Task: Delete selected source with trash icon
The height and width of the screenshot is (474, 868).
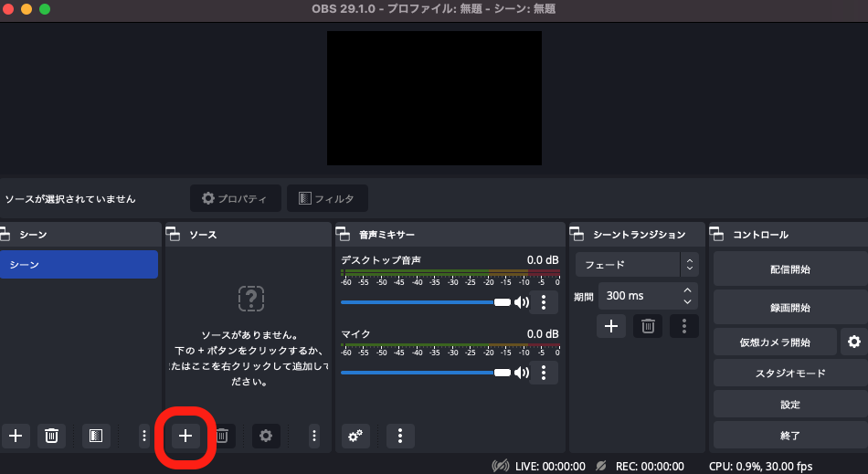Action: 222,436
